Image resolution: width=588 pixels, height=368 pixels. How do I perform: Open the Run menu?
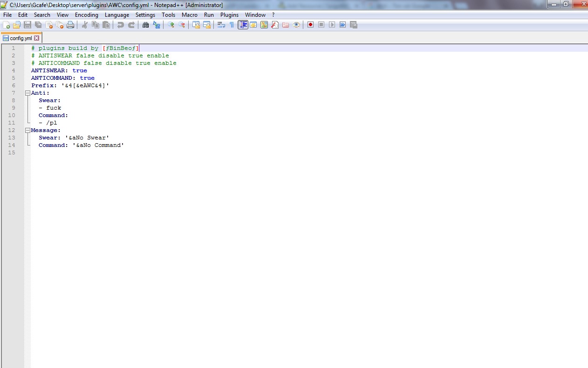209,15
